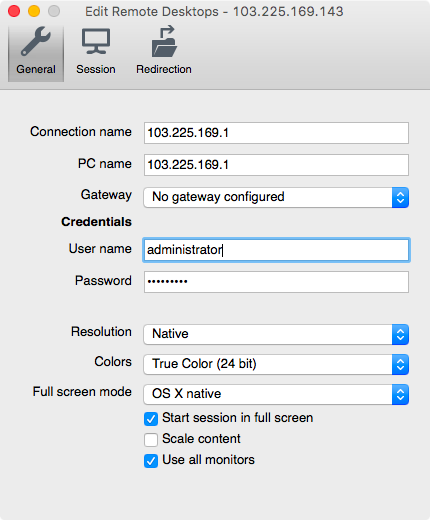
Task: Uncheck Use all monitors
Action: tap(151, 461)
